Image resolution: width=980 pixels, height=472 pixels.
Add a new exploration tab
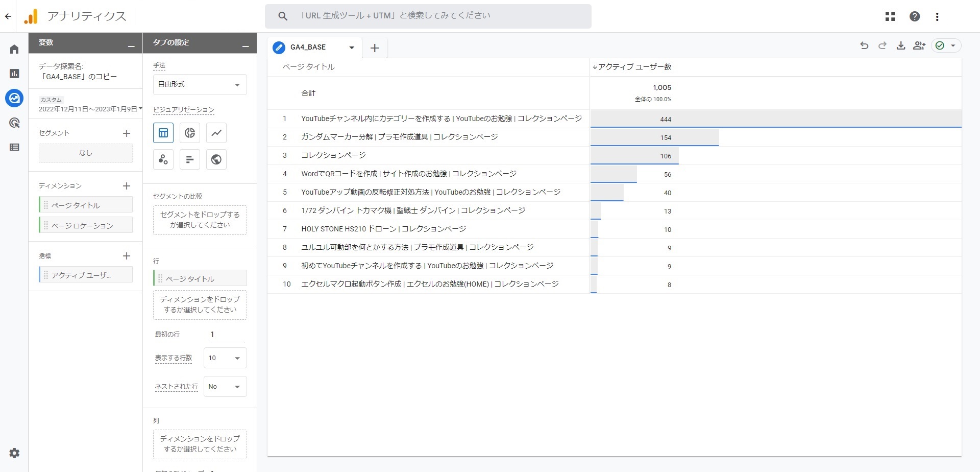[x=375, y=48]
